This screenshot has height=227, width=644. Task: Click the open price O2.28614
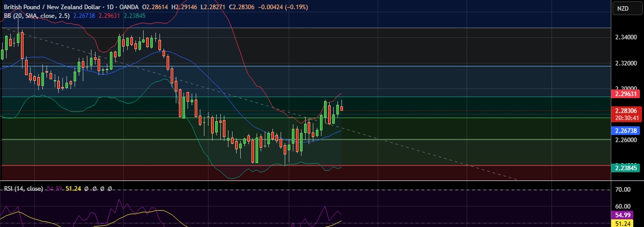point(156,7)
